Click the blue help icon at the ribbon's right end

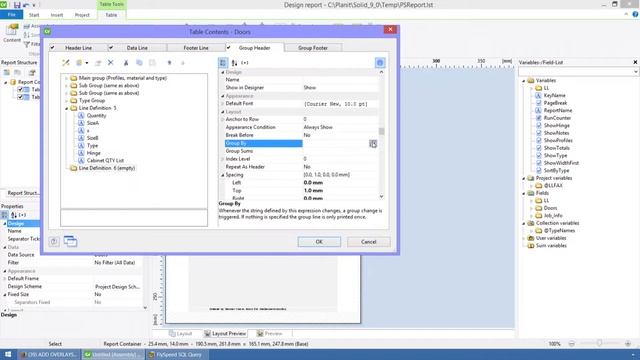635,14
